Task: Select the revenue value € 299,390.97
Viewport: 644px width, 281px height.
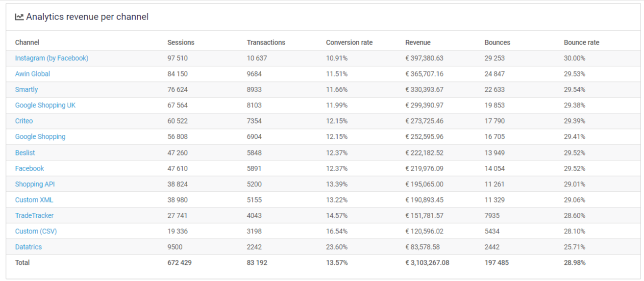Action: 424,105
